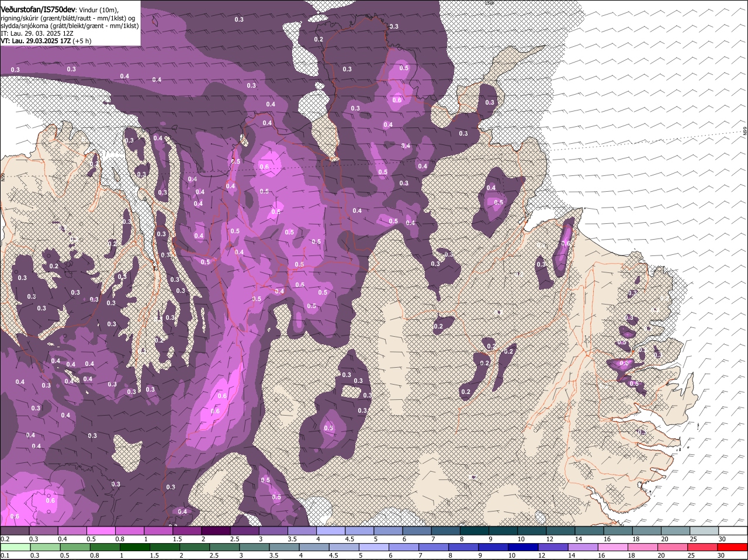Choose the snow legend swatch for 1–1.5 mm
748x560 pixels.
(160, 531)
